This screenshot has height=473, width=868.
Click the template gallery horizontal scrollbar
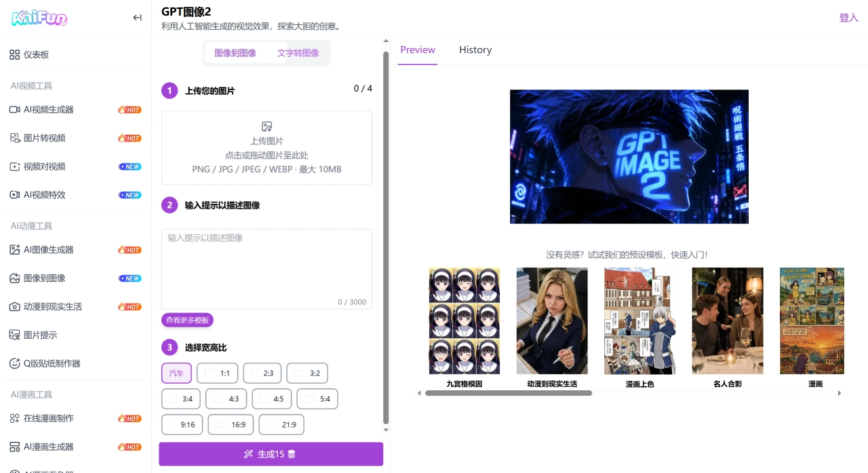click(509, 393)
